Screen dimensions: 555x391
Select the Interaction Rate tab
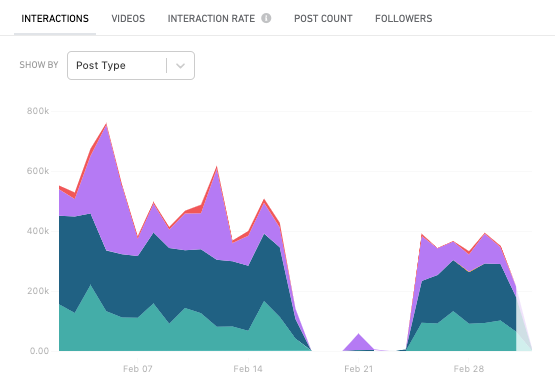pyautogui.click(x=211, y=18)
